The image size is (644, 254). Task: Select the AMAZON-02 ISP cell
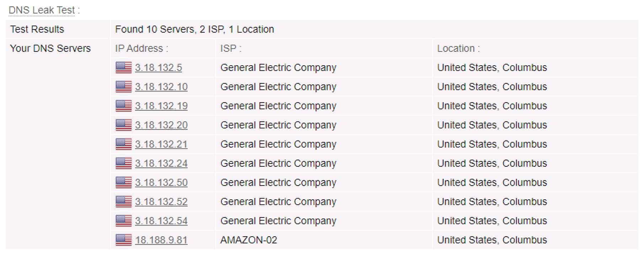[249, 240]
